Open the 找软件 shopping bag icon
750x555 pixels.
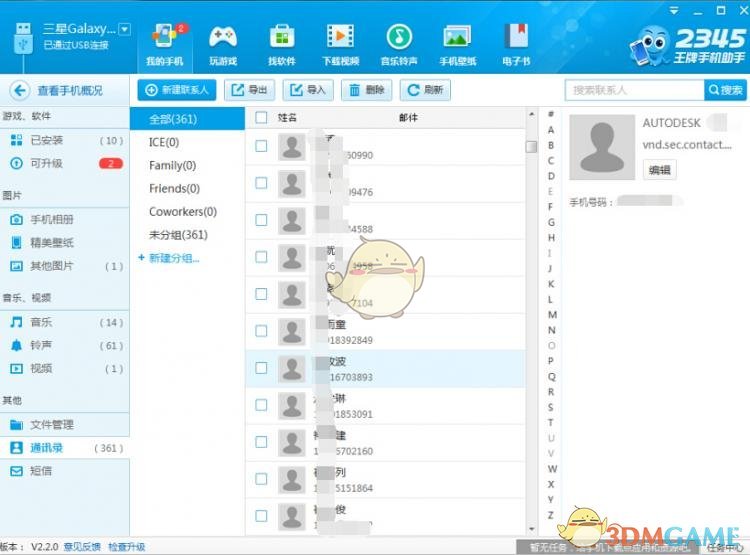(x=282, y=37)
